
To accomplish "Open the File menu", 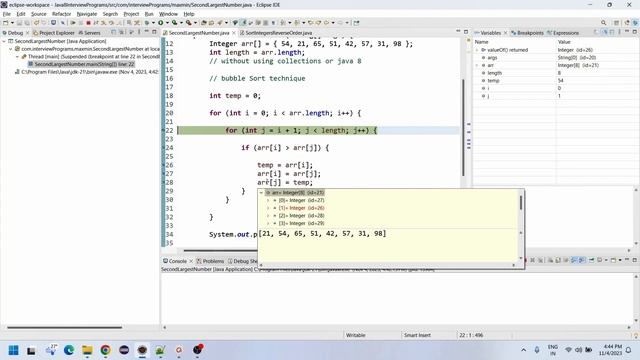I will 7,14.
